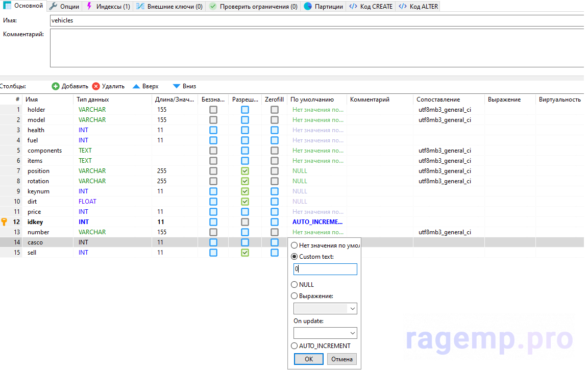Click INT data type of price row
Screen dimensions: 588x370
pyautogui.click(x=83, y=211)
